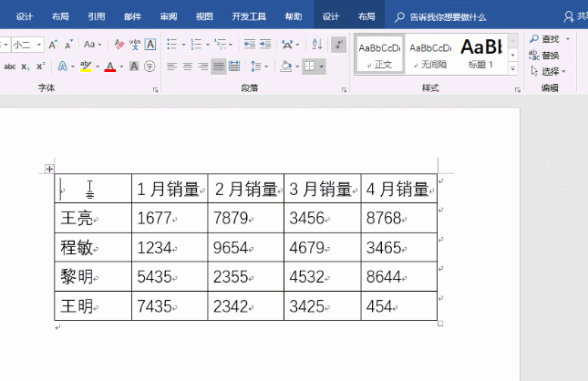Expand the shading color dropdown arrow
The image size is (588, 381).
(x=297, y=67)
